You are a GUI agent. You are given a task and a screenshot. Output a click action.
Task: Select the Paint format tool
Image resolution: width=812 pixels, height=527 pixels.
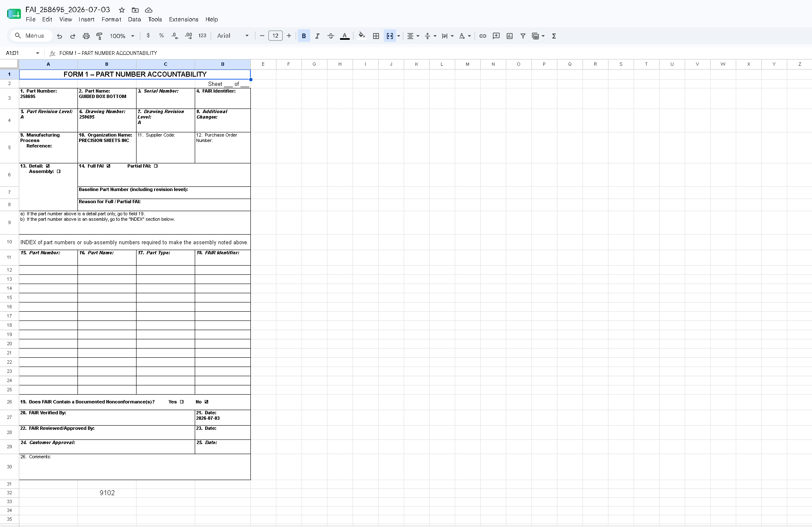99,36
